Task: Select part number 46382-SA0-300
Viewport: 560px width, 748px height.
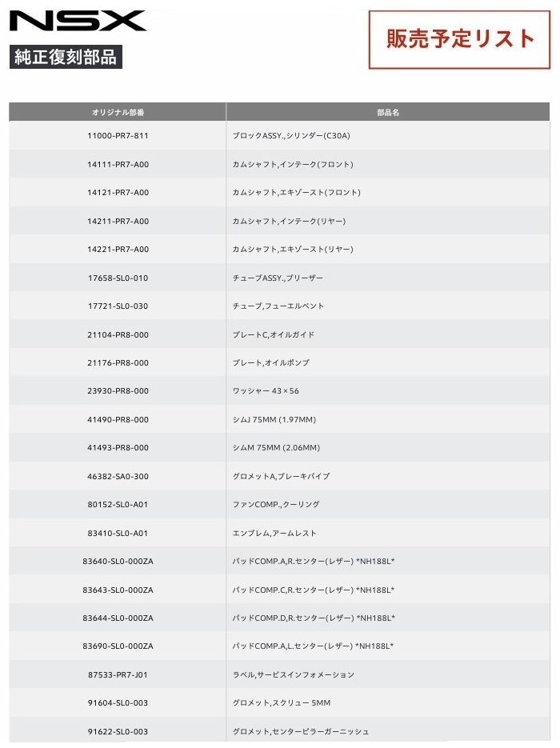Action: (118, 476)
